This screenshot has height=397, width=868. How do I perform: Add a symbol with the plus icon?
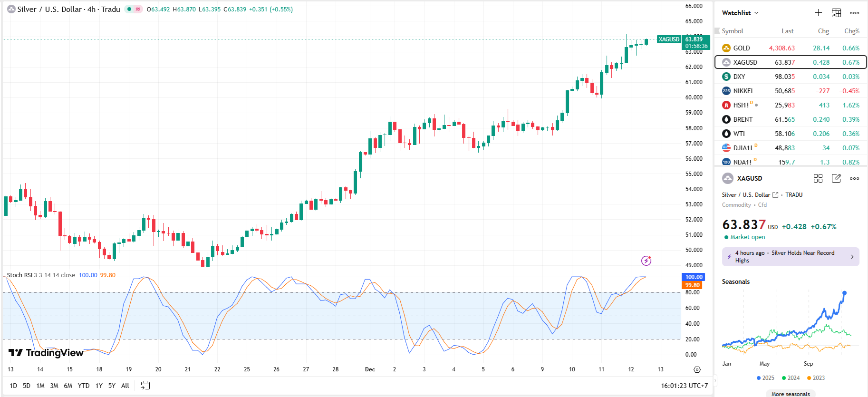coord(818,13)
